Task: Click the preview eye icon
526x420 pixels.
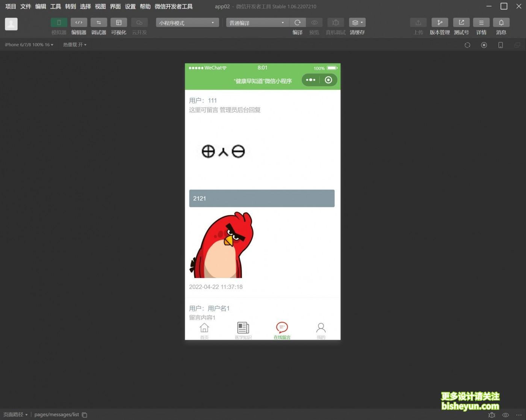Action: click(x=314, y=23)
